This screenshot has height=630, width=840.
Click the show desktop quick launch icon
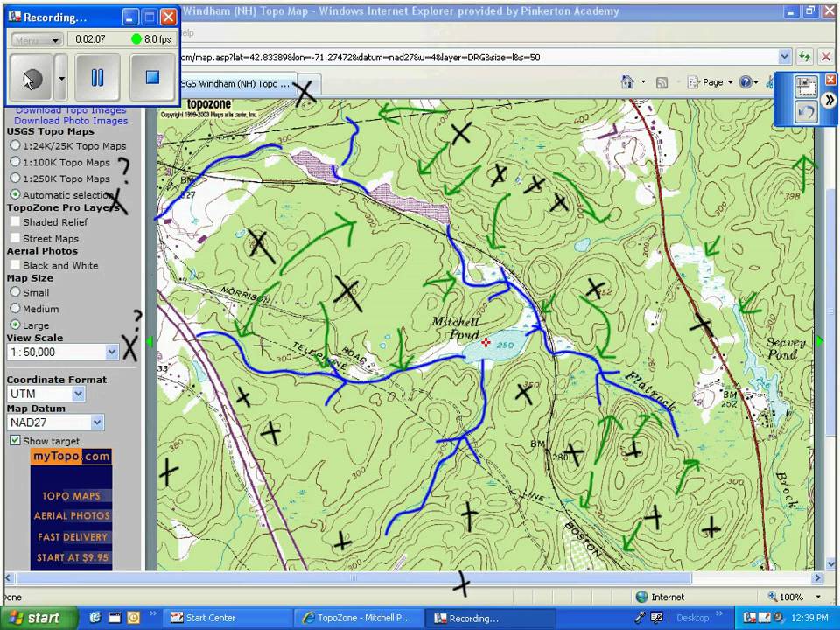pos(115,618)
